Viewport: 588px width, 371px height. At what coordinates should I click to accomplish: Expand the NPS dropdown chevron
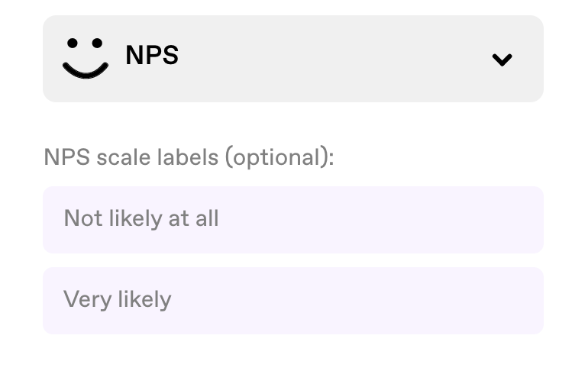click(x=502, y=60)
